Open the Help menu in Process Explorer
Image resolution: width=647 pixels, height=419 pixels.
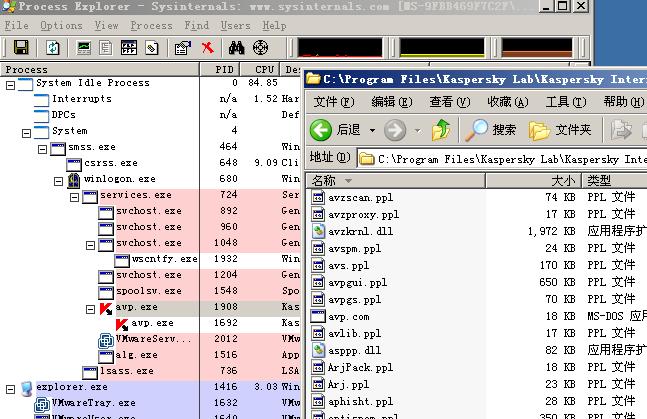click(x=274, y=26)
